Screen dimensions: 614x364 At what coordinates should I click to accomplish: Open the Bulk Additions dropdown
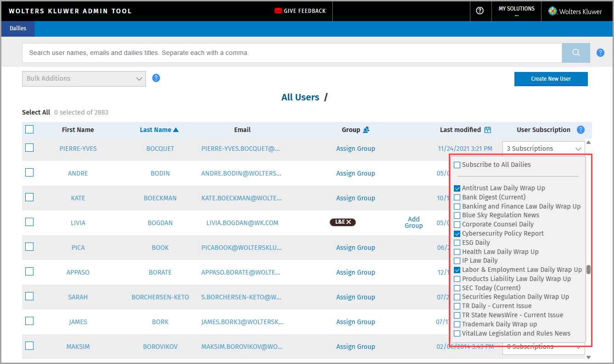pyautogui.click(x=84, y=78)
